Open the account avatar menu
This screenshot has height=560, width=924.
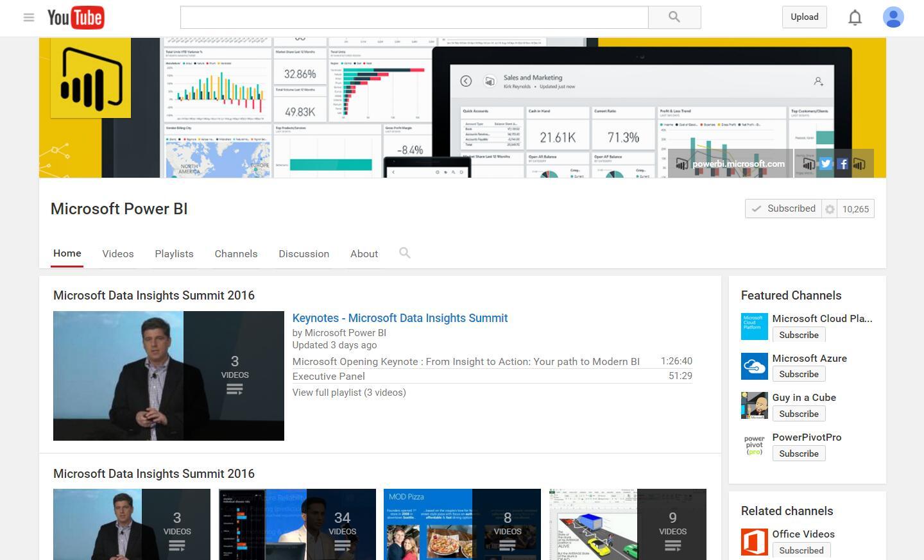click(x=893, y=17)
